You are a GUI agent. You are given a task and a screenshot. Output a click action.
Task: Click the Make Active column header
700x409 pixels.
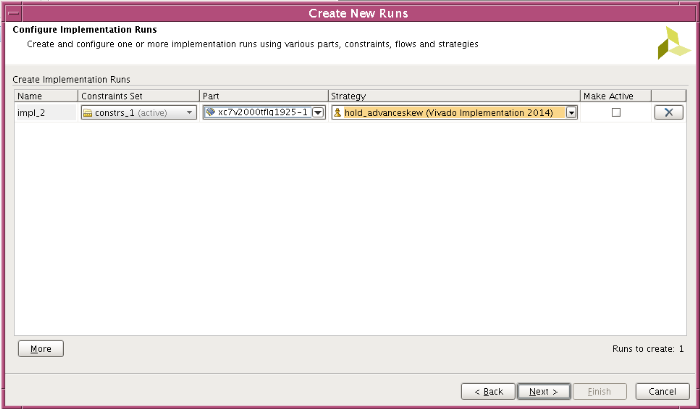(x=615, y=96)
